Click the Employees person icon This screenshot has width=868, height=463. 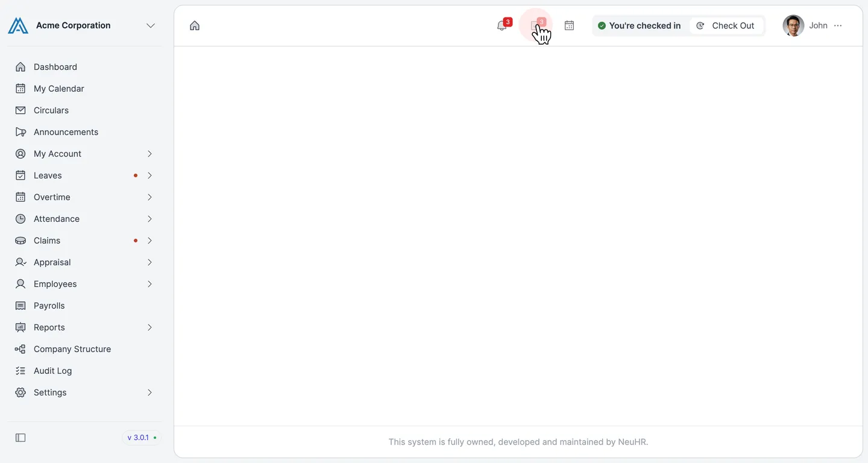20,284
